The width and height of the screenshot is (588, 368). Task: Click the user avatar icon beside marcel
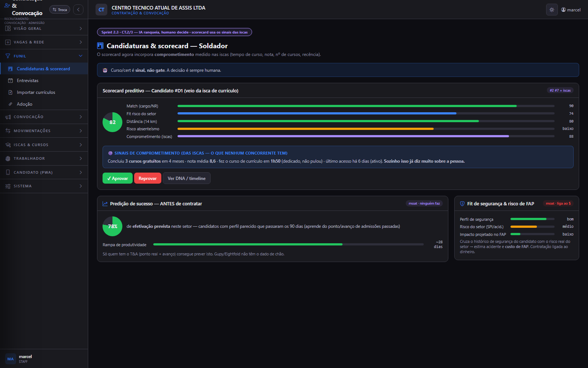click(x=563, y=10)
